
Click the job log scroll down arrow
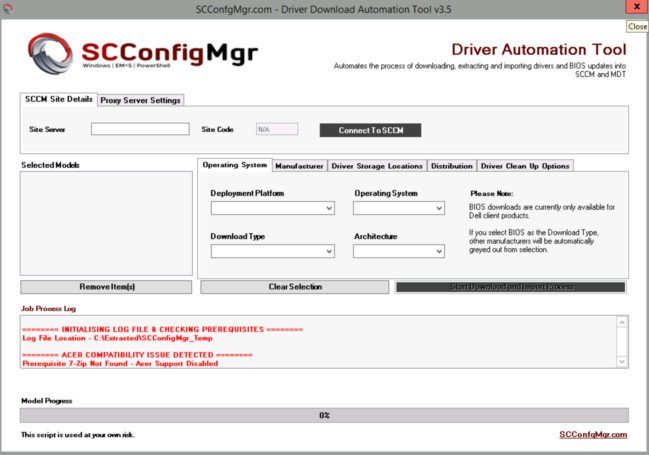click(622, 361)
